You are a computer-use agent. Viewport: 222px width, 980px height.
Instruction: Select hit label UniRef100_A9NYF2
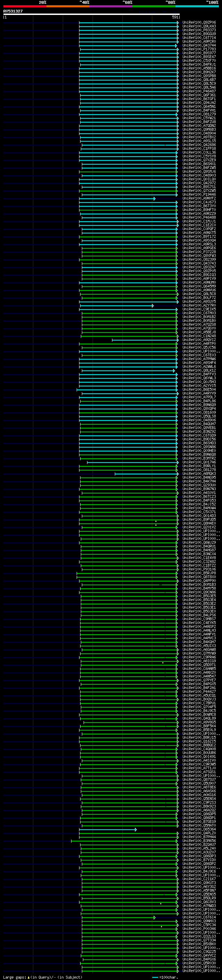pyautogui.click(x=199, y=199)
